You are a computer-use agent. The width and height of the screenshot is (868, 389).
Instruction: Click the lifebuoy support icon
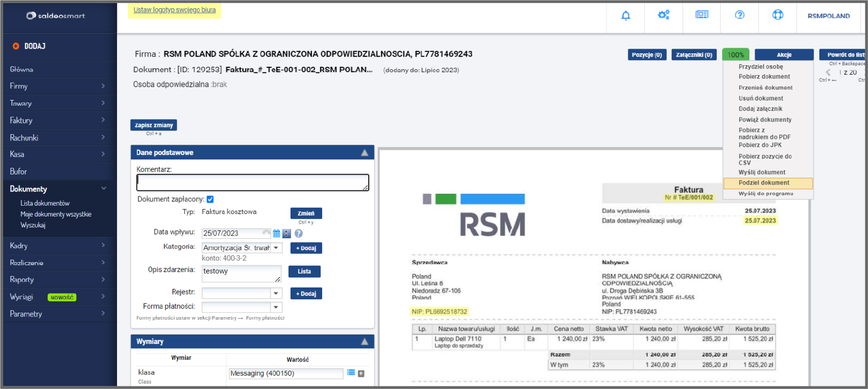(777, 15)
